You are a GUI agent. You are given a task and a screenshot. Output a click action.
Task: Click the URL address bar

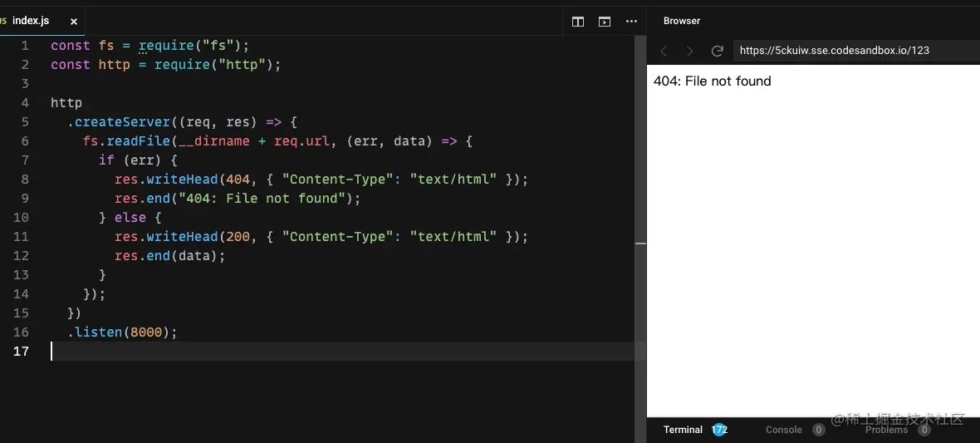(x=856, y=51)
